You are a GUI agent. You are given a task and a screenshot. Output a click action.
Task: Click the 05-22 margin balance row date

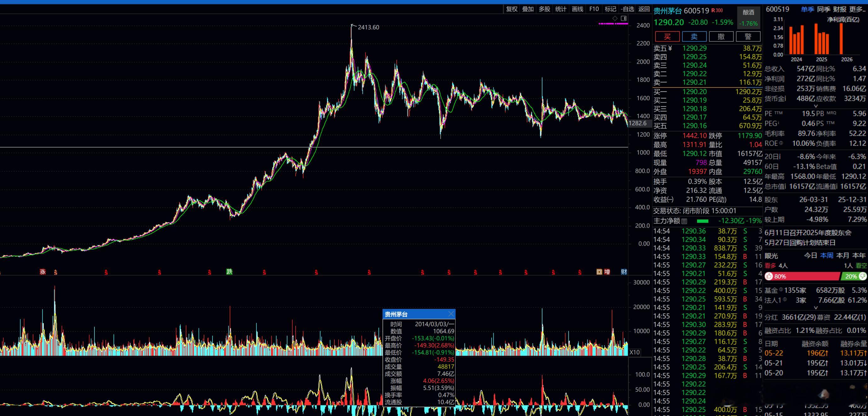774,353
